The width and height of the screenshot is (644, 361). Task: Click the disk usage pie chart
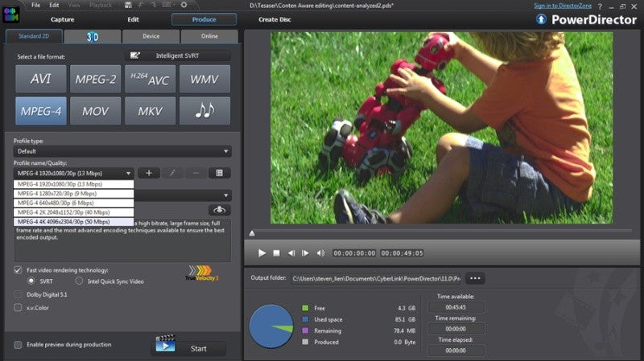[x=271, y=326]
